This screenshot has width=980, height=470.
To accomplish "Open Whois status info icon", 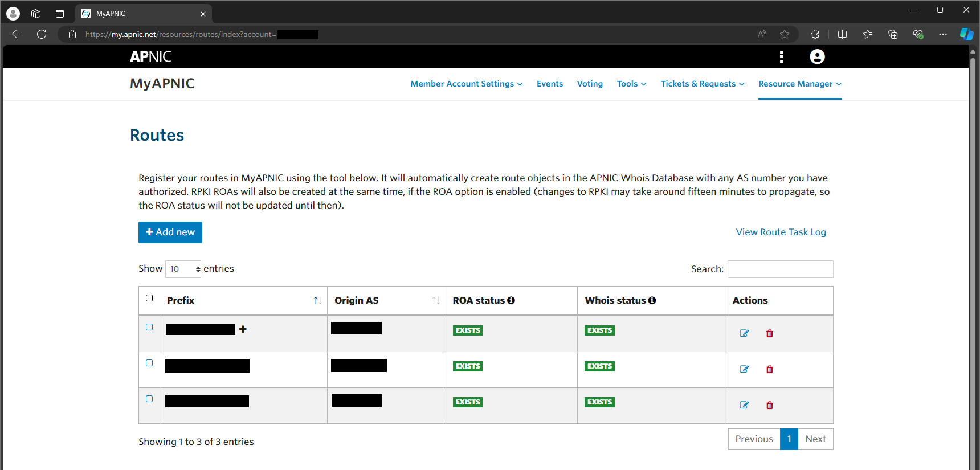I will pyautogui.click(x=652, y=300).
